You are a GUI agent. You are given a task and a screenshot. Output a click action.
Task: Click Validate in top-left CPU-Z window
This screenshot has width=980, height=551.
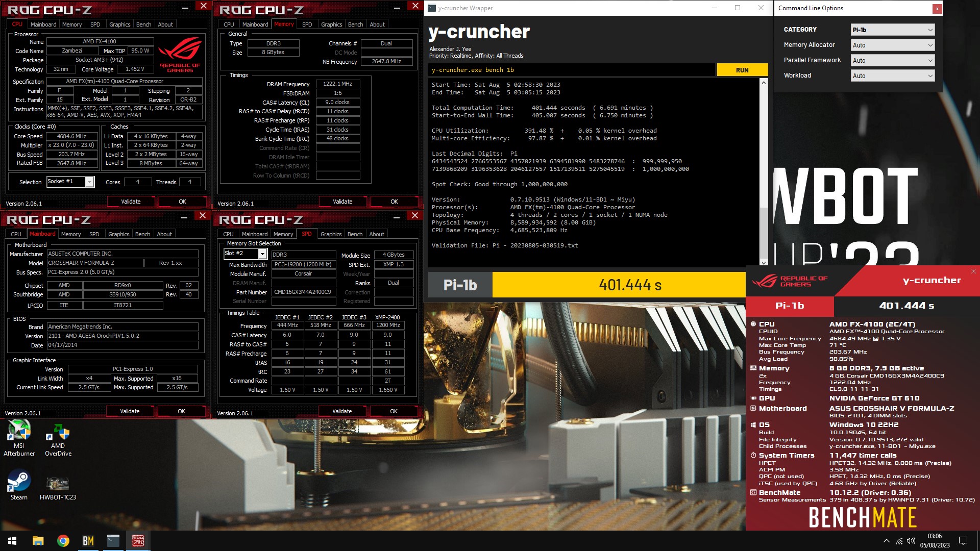click(x=131, y=202)
